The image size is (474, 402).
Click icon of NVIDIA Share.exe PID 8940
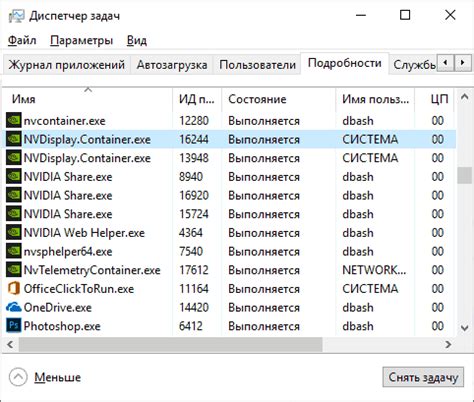pyautogui.click(x=14, y=176)
